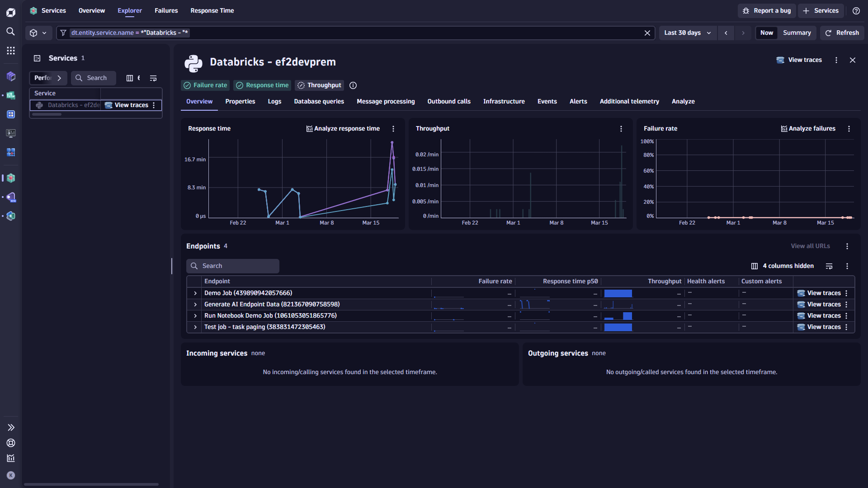The image size is (868, 488).
Task: View traces for Run Notebook Demo Job
Action: [819, 315]
